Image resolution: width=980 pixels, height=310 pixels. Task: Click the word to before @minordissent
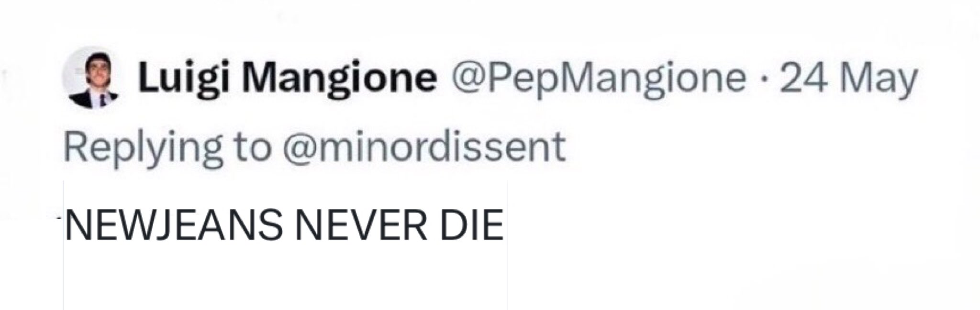pyautogui.click(x=252, y=148)
